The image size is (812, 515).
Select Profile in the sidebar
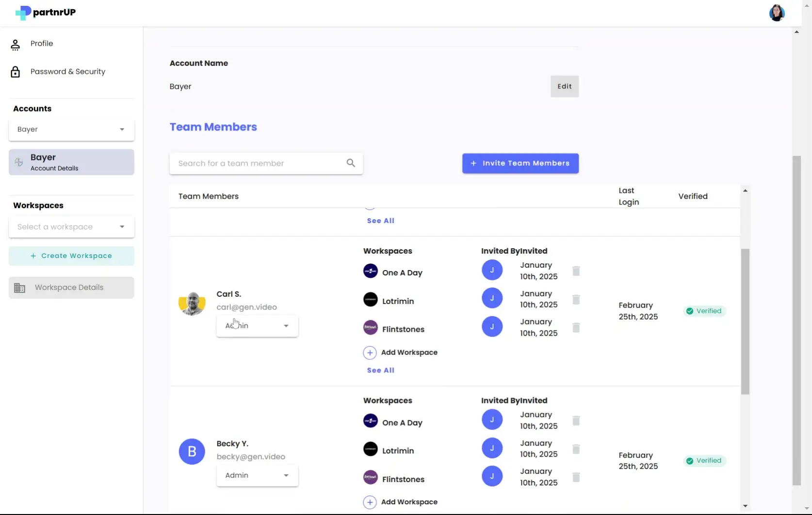(41, 43)
